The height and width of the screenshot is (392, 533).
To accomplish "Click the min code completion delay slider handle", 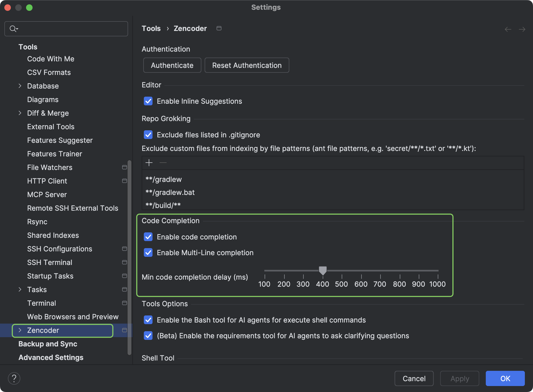I will [x=323, y=270].
